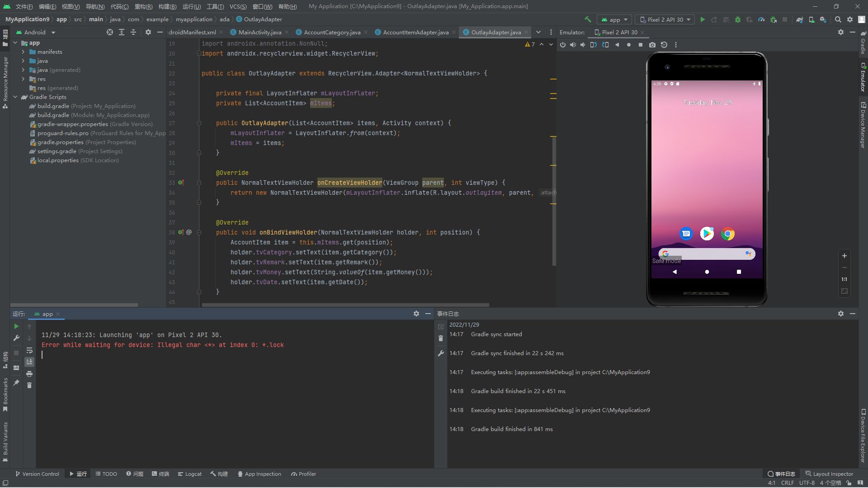Expand the manifests folder in project tree
Image resolution: width=868 pixels, height=488 pixels.
pyautogui.click(x=23, y=52)
